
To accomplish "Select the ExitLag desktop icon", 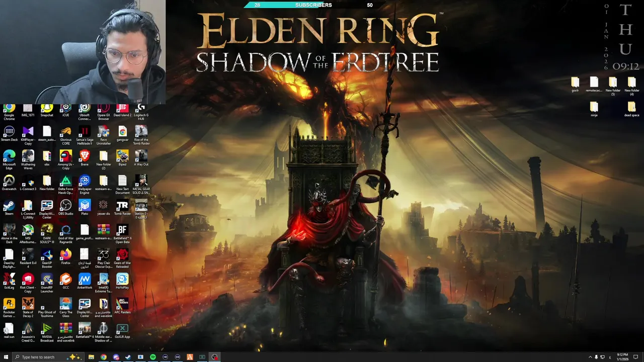I will coord(9,282).
